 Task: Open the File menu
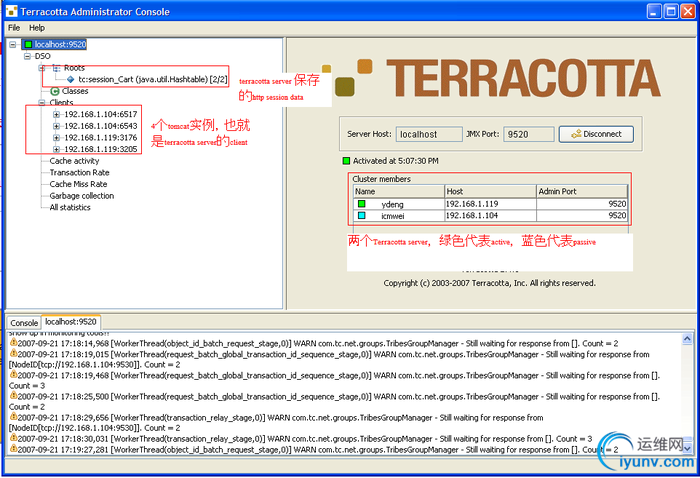[14, 28]
